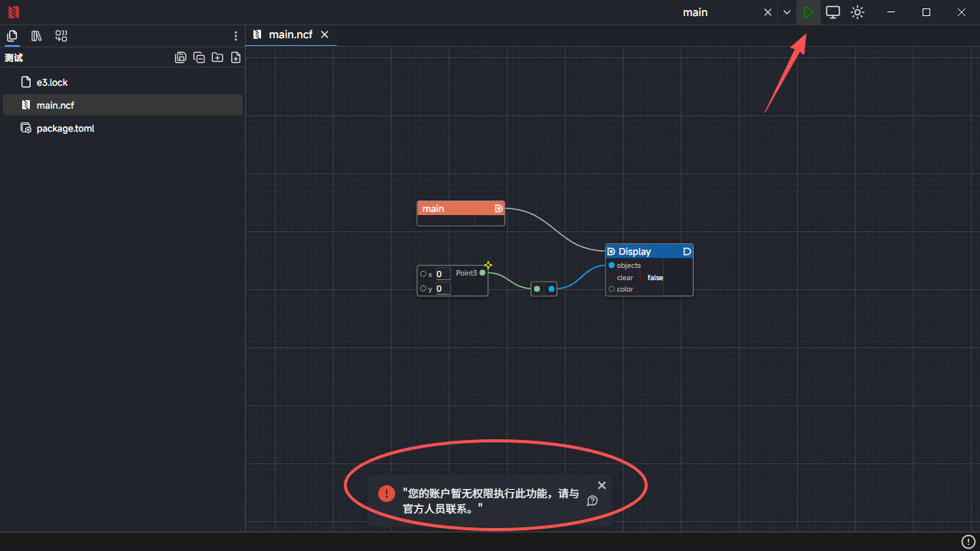Screen dimensions: 980x551
Task: Open the node flow panel icon
Action: (x=61, y=36)
